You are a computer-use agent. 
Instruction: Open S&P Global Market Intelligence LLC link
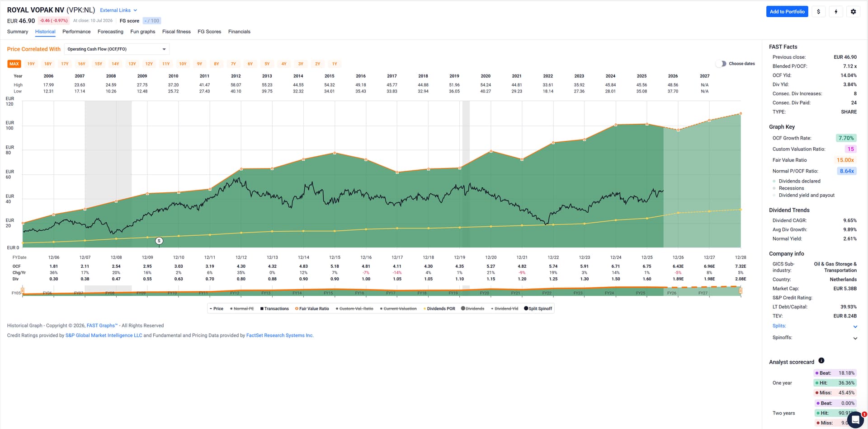point(104,336)
